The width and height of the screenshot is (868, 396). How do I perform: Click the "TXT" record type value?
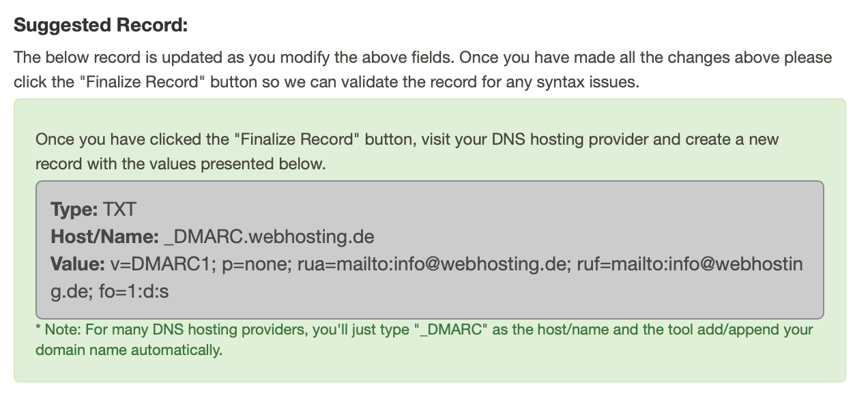tap(120, 209)
